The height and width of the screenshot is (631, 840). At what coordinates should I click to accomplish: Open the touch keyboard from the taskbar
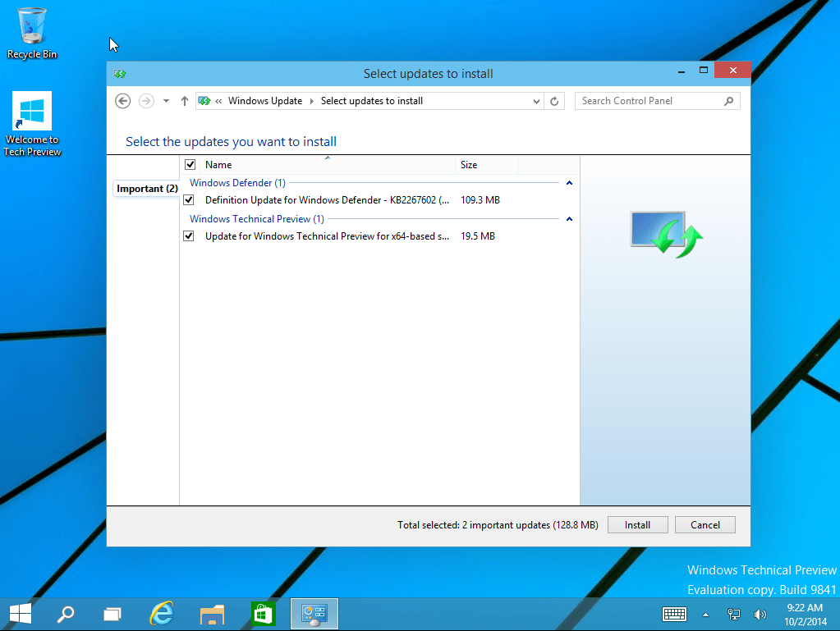point(674,615)
